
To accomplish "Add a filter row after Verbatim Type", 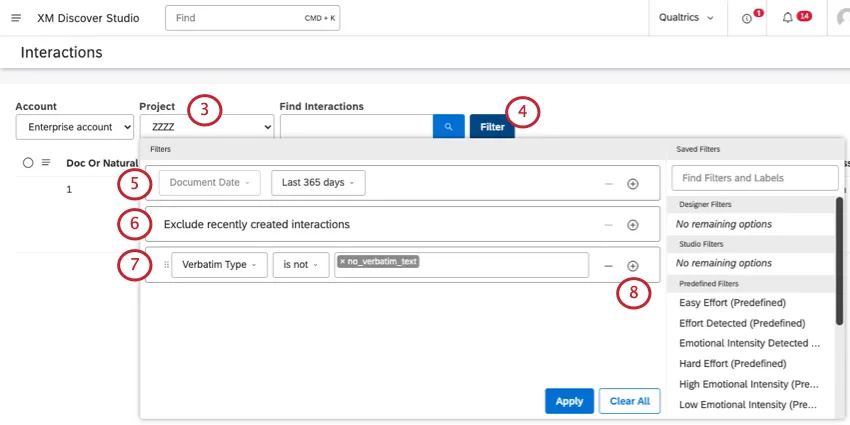I will click(x=632, y=266).
